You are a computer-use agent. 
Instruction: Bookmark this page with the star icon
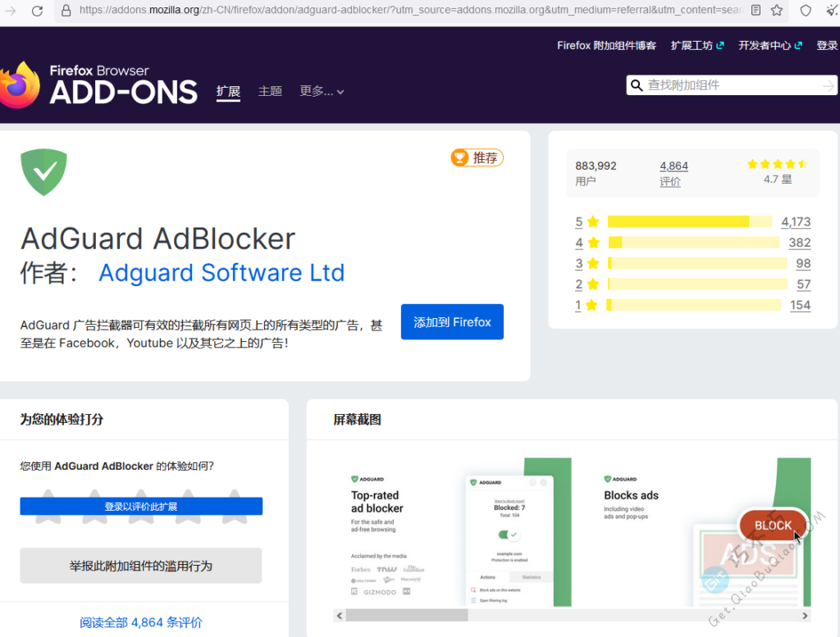(776, 11)
